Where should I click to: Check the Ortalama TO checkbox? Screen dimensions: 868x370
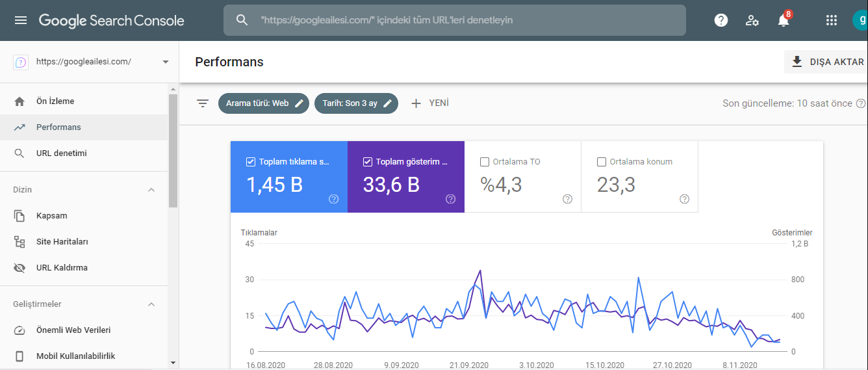(x=484, y=162)
